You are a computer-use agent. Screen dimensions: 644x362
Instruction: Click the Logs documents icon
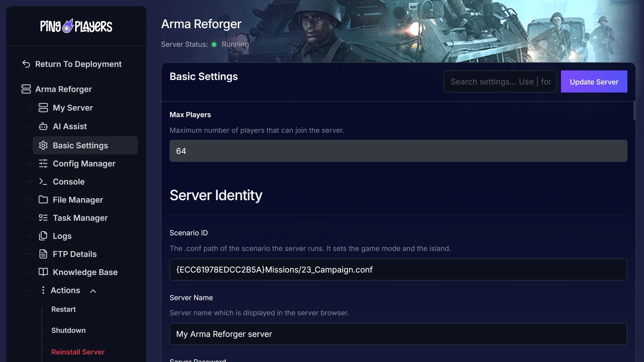tap(43, 236)
